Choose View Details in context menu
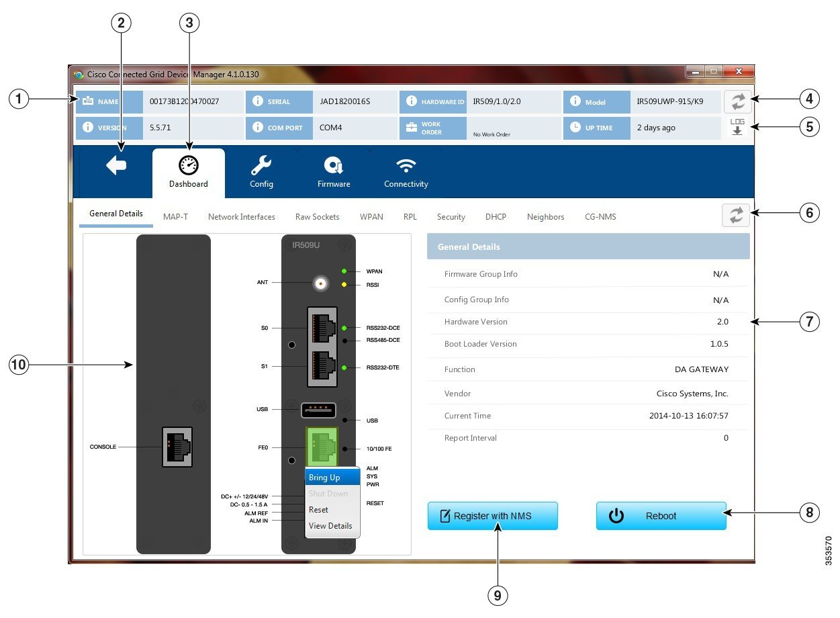The image size is (840, 618). tap(333, 526)
